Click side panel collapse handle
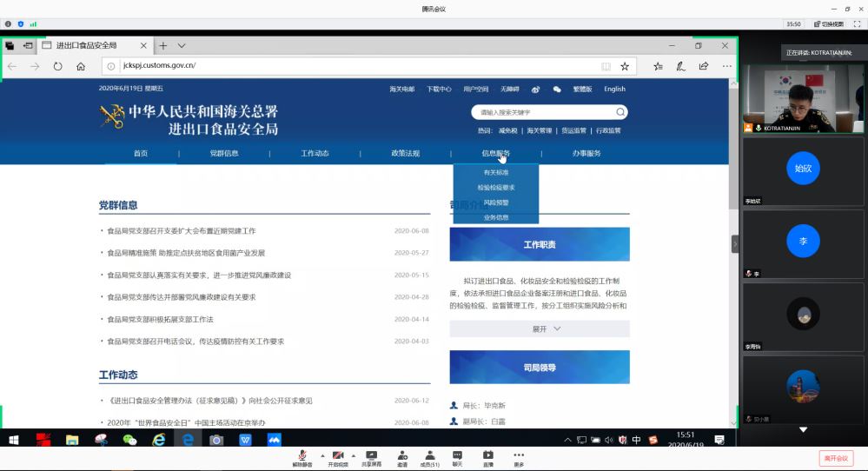Image resolution: width=868 pixels, height=471 pixels. click(735, 244)
